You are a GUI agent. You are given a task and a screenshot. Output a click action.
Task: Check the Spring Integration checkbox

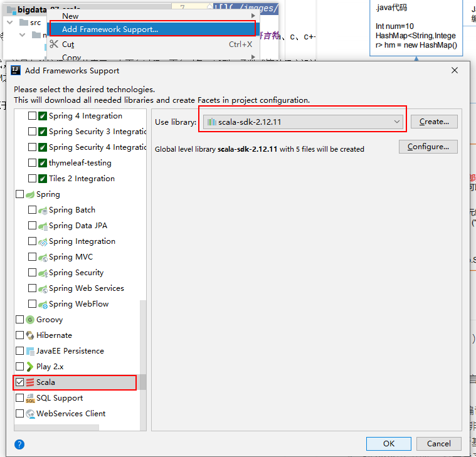(x=32, y=241)
